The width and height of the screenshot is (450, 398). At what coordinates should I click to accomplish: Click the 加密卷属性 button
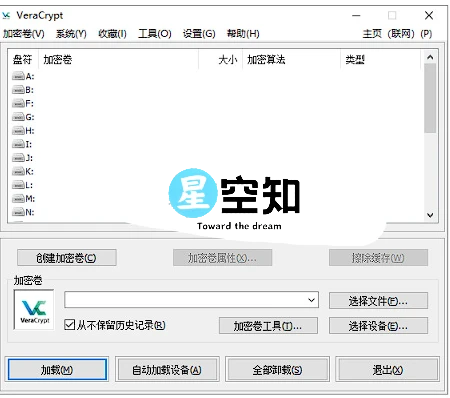tap(222, 258)
